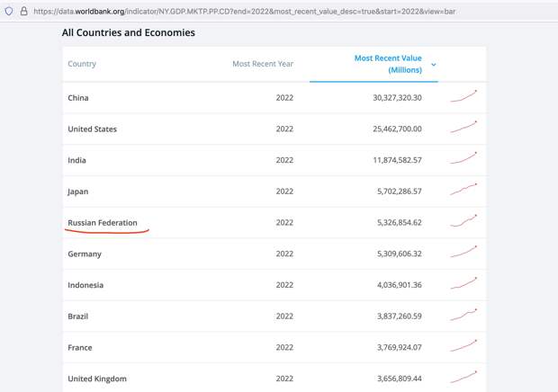Open the United Kingdom country link

coord(97,379)
